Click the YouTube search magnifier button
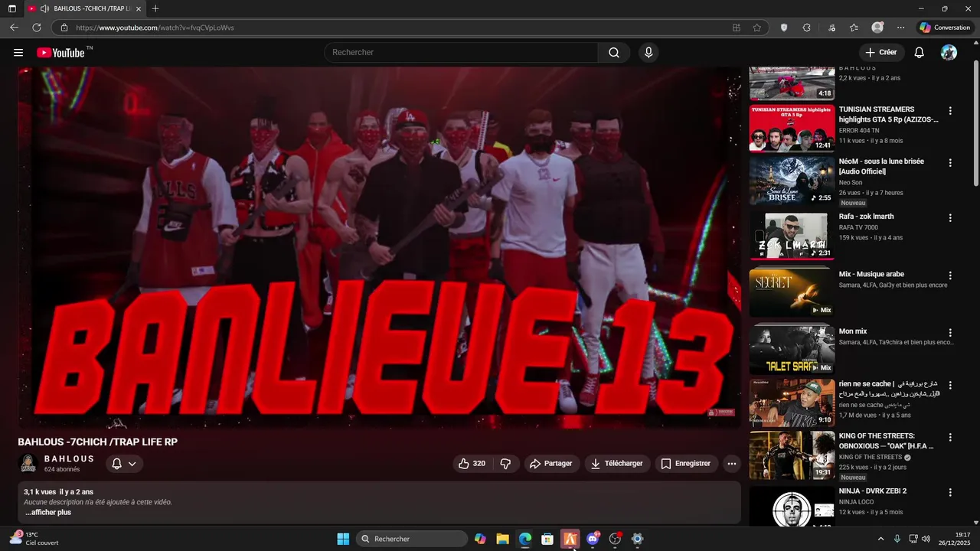The width and height of the screenshot is (980, 551). click(x=614, y=53)
